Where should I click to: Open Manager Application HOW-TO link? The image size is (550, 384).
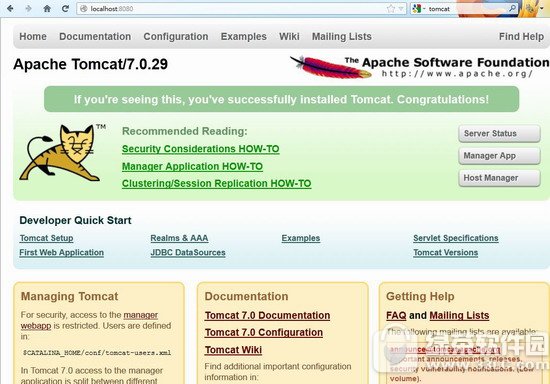[x=192, y=166]
